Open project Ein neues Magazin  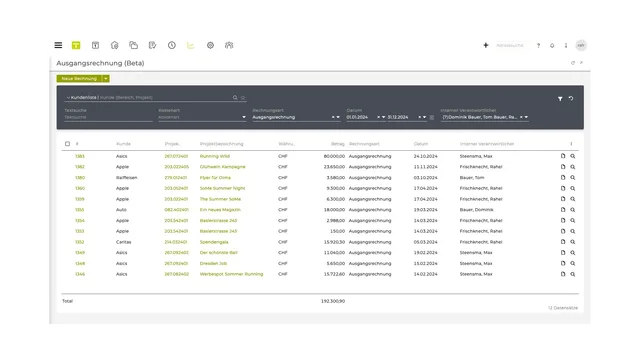click(x=220, y=210)
